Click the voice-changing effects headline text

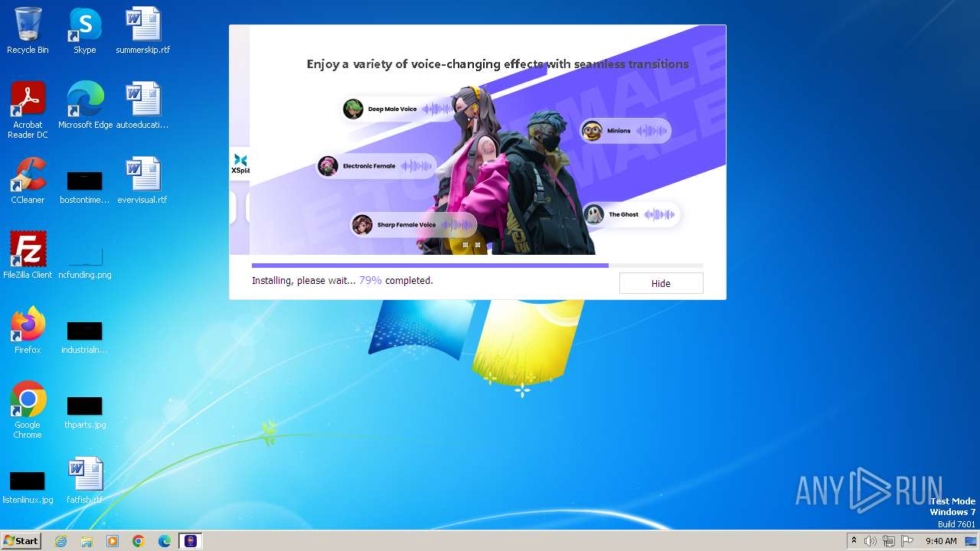(x=498, y=64)
